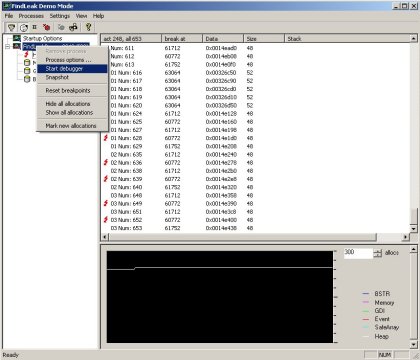The image size is (420, 360).
Task: Click the Heap legend color line
Action: click(366, 336)
